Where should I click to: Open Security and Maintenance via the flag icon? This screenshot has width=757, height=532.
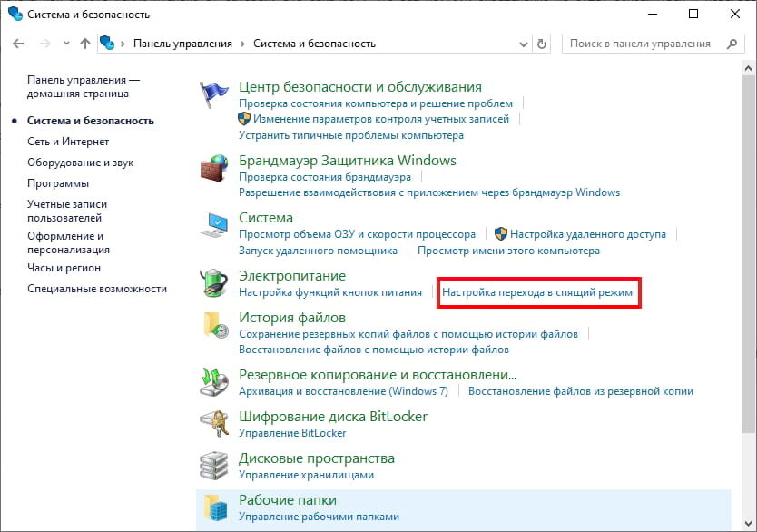pos(214,94)
